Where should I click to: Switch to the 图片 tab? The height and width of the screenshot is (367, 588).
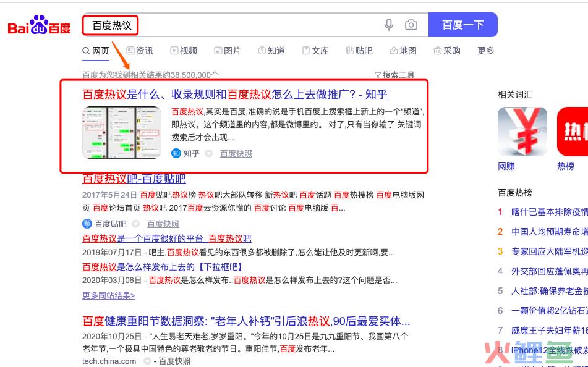[x=228, y=51]
